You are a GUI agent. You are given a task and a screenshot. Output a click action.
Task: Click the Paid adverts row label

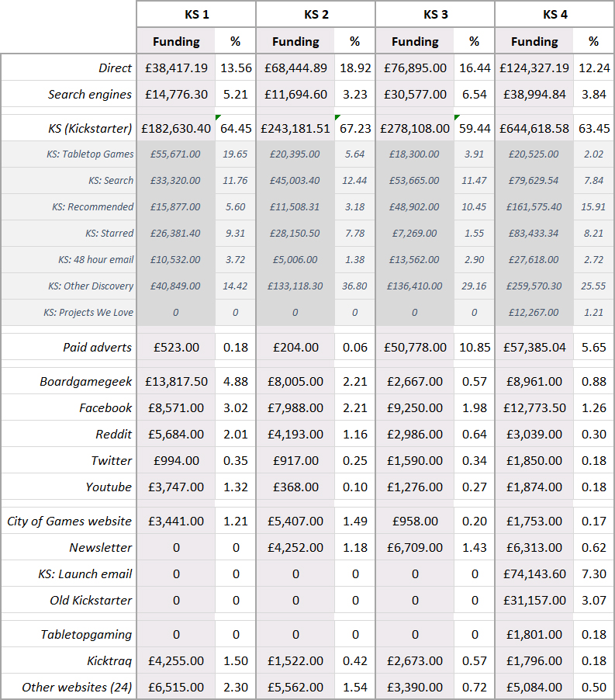97,348
